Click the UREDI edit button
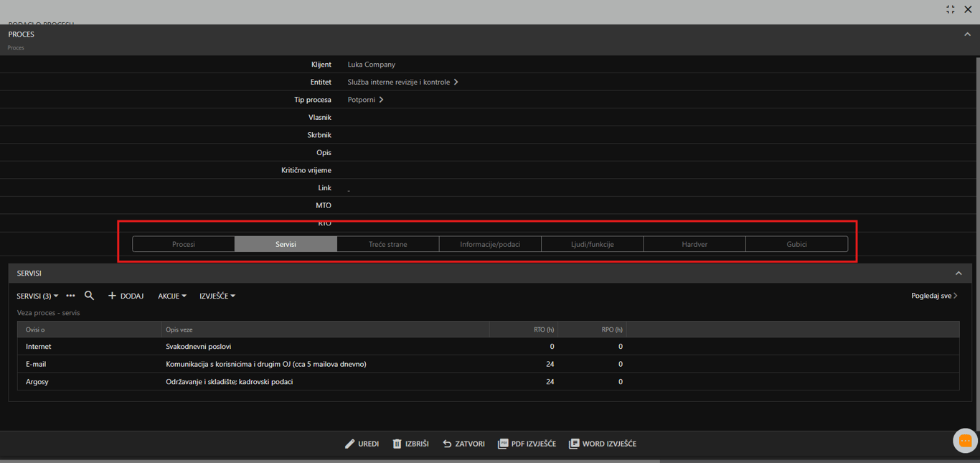The width and height of the screenshot is (980, 463). 362,444
